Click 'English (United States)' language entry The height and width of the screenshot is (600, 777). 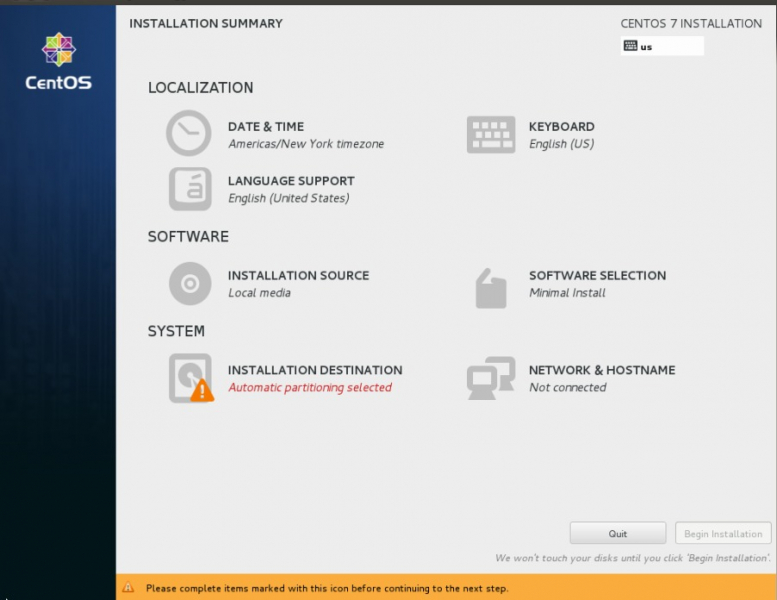pyautogui.click(x=288, y=199)
